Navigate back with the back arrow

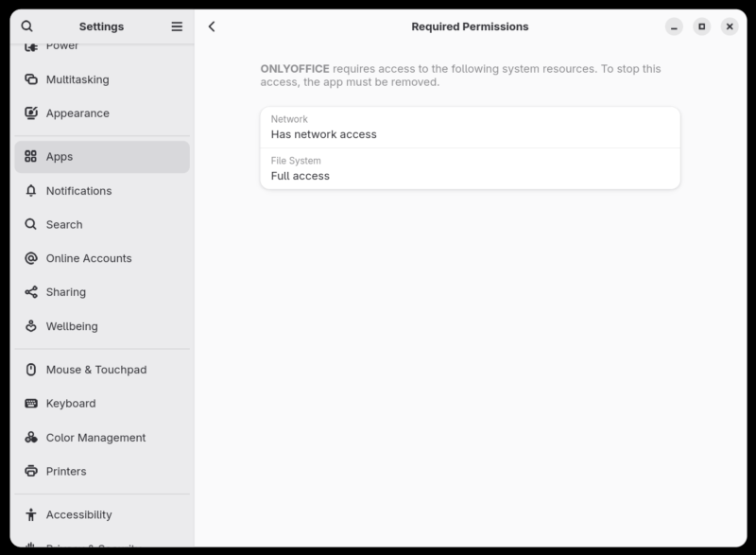[x=212, y=26]
